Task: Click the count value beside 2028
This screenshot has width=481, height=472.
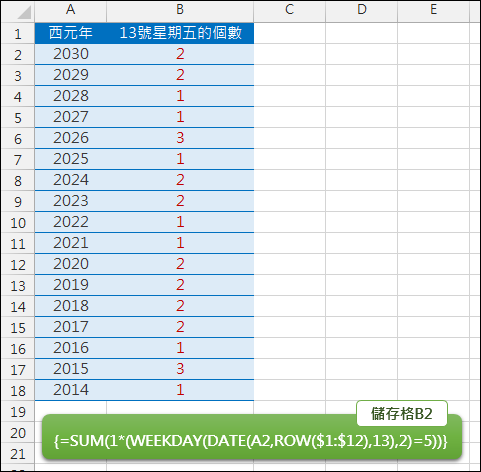Action: tap(180, 96)
